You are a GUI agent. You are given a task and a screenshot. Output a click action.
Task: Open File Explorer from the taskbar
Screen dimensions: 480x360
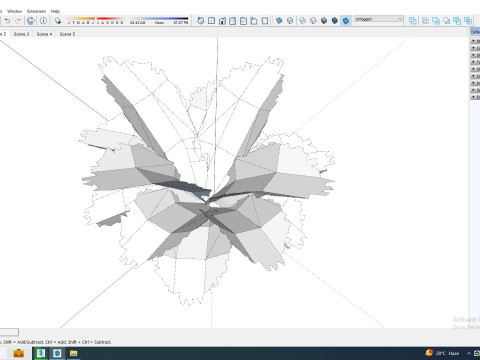[73, 353]
